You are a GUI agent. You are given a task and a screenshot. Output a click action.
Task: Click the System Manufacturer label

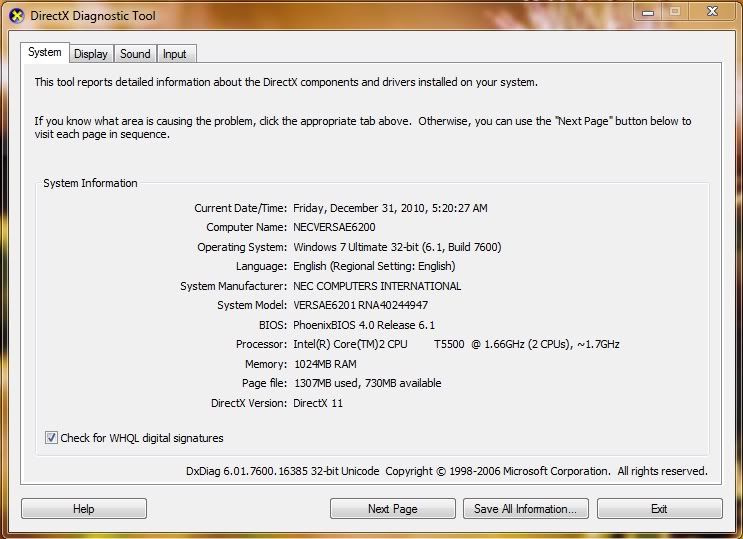pos(234,286)
